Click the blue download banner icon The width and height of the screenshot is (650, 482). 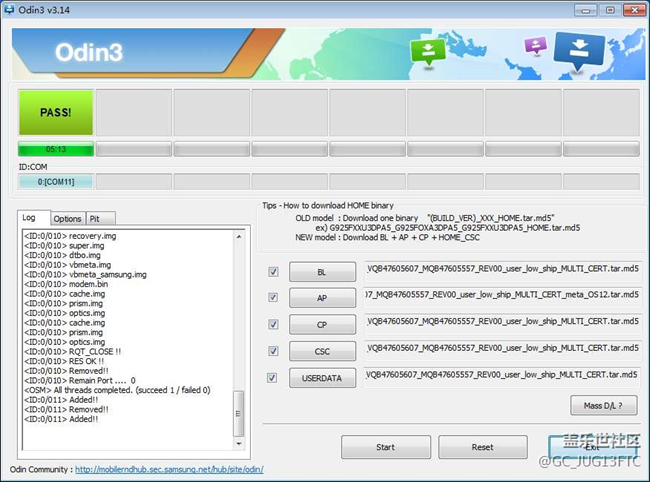[x=579, y=50]
